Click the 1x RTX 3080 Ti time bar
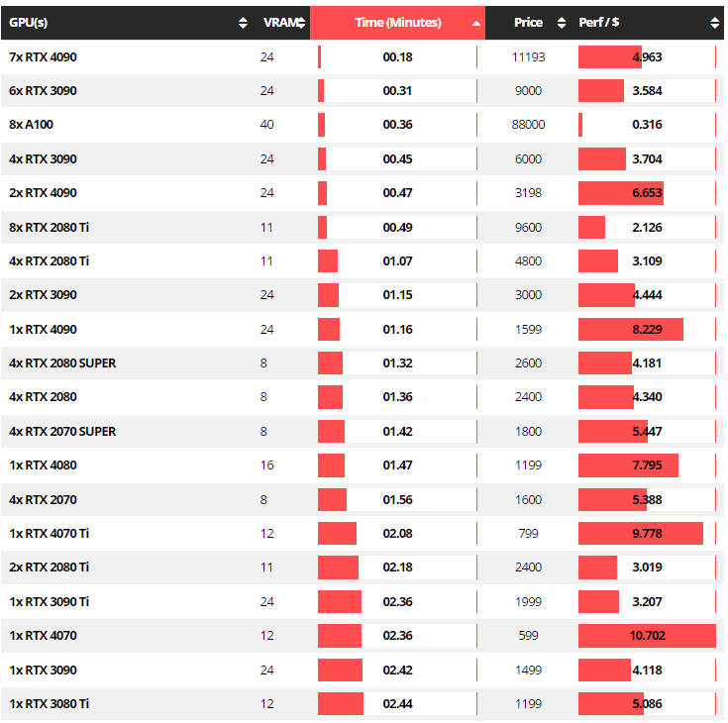 (x=341, y=704)
